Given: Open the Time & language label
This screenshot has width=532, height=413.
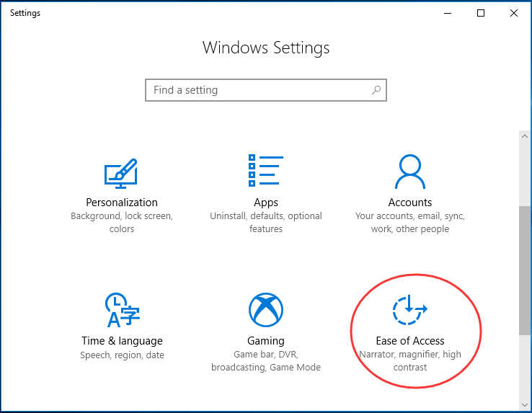Looking at the screenshot, I should point(122,341).
